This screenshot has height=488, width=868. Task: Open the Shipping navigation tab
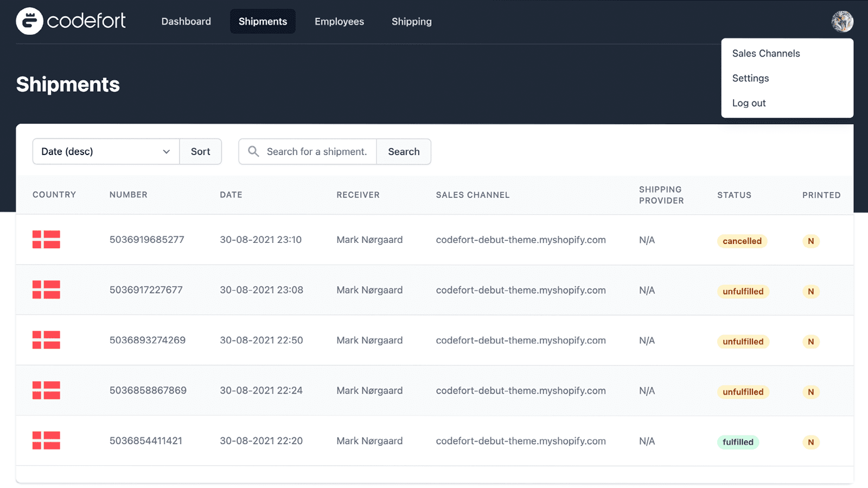tap(411, 22)
